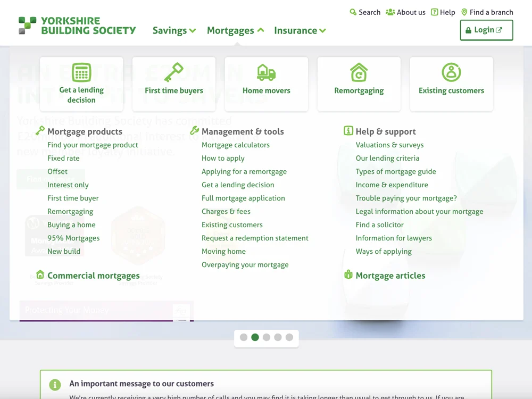The image size is (532, 399).
Task: Click the person icon for Existing customers
Action: pos(451,72)
